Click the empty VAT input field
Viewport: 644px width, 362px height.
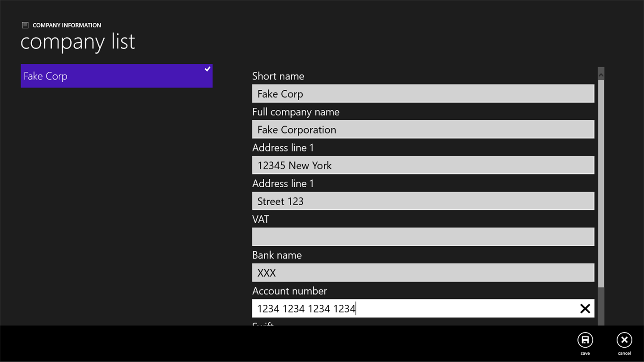[423, 236]
